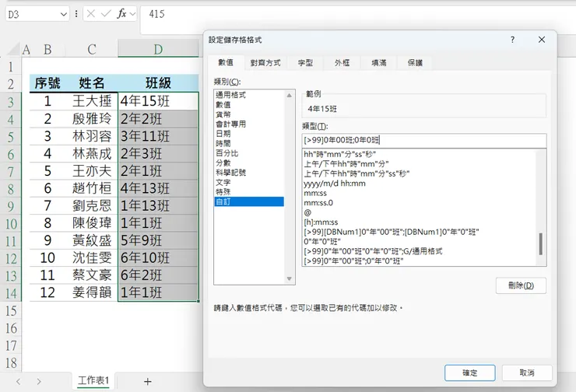Click the 類型 format code input field
Image resolution: width=576 pixels, height=392 pixels.
tap(424, 140)
